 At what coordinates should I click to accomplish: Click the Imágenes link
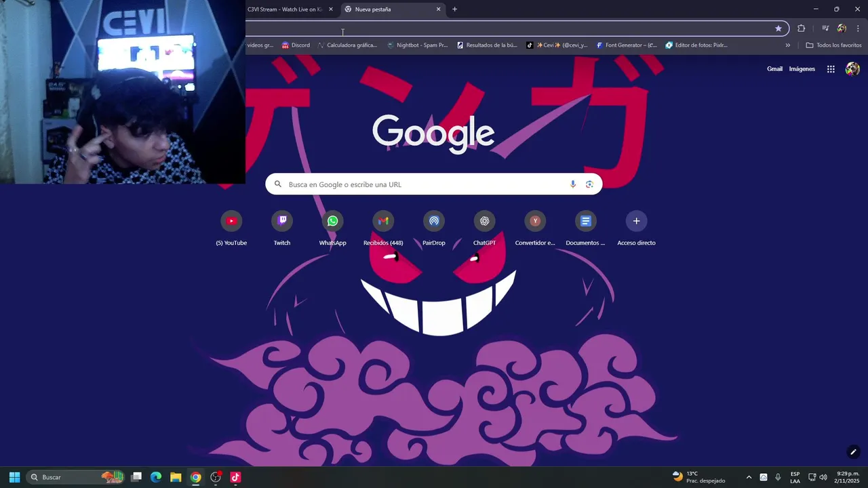pos(802,69)
